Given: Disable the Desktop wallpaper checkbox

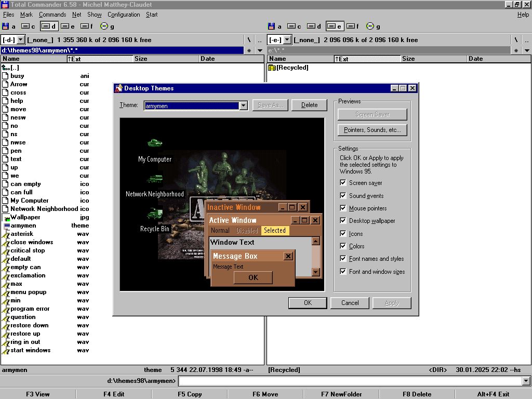Looking at the screenshot, I should pyautogui.click(x=343, y=221).
